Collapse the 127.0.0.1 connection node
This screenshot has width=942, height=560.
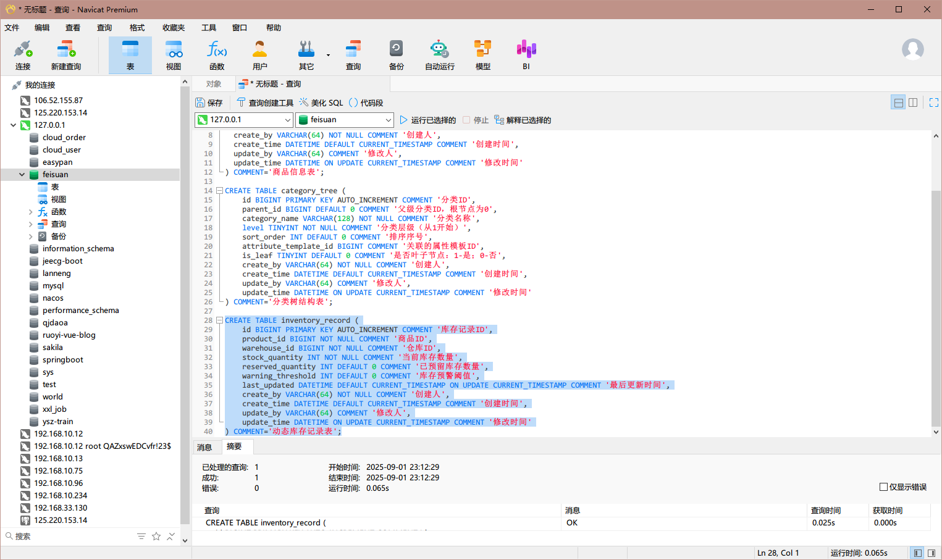coord(14,125)
